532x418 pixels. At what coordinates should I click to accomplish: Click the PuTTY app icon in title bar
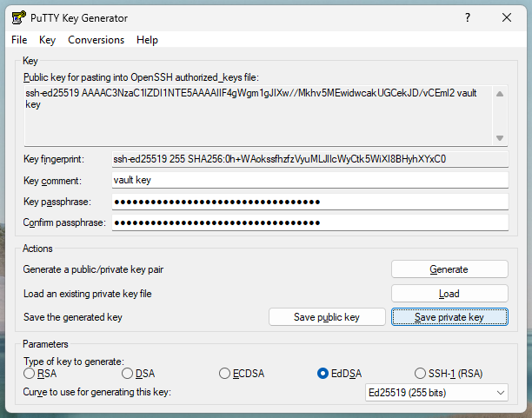point(17,17)
